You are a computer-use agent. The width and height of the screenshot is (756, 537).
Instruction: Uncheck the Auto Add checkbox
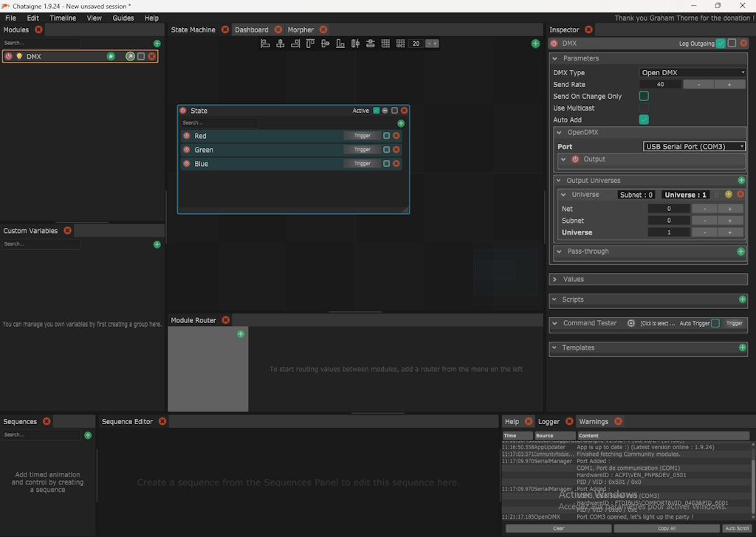tap(644, 119)
